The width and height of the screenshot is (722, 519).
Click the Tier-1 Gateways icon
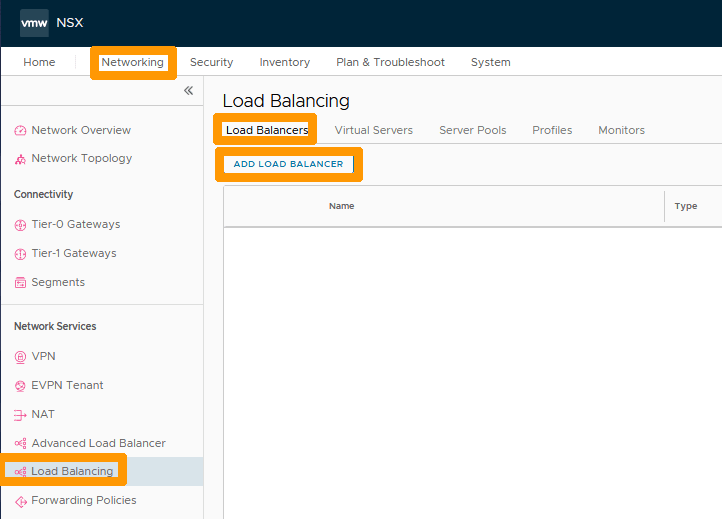(20, 254)
